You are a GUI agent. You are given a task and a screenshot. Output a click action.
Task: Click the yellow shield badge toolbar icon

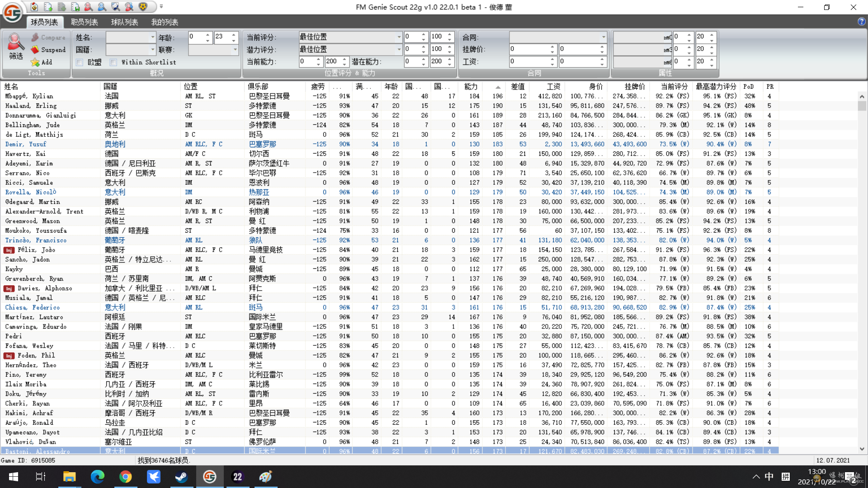(143, 7)
